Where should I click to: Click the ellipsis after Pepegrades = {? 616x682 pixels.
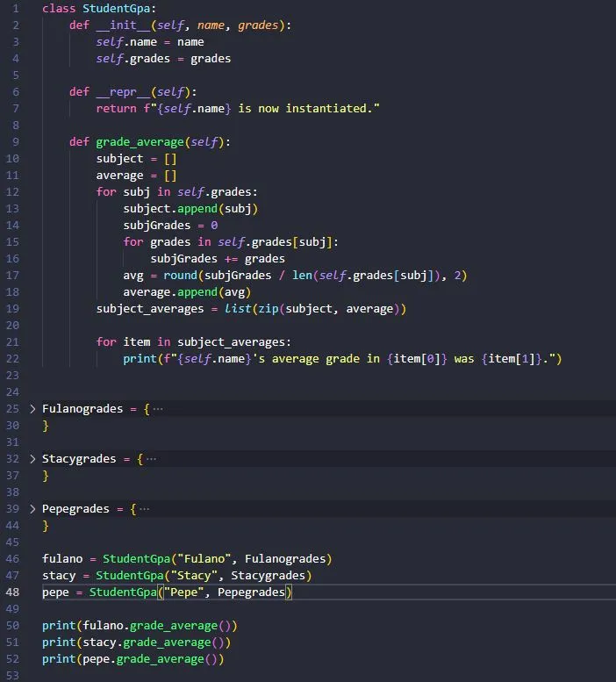pyautogui.click(x=144, y=509)
